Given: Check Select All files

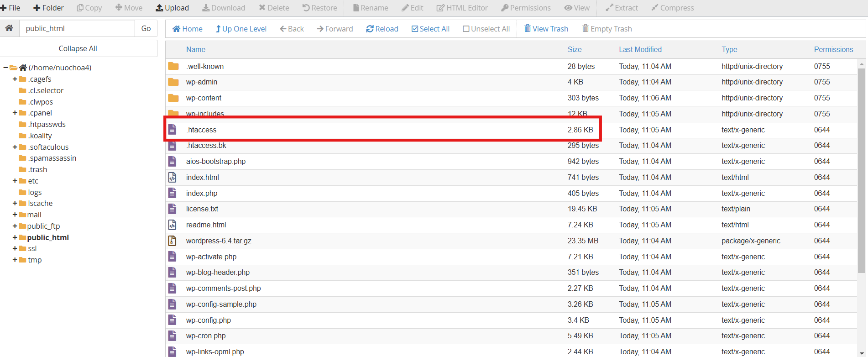Looking at the screenshot, I should [x=430, y=29].
